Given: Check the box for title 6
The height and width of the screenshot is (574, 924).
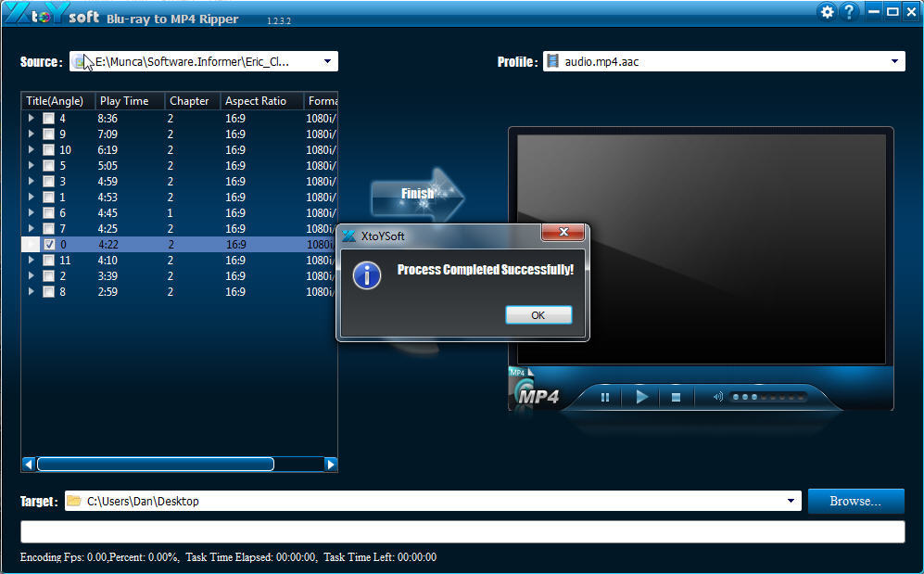Looking at the screenshot, I should pyautogui.click(x=48, y=212).
